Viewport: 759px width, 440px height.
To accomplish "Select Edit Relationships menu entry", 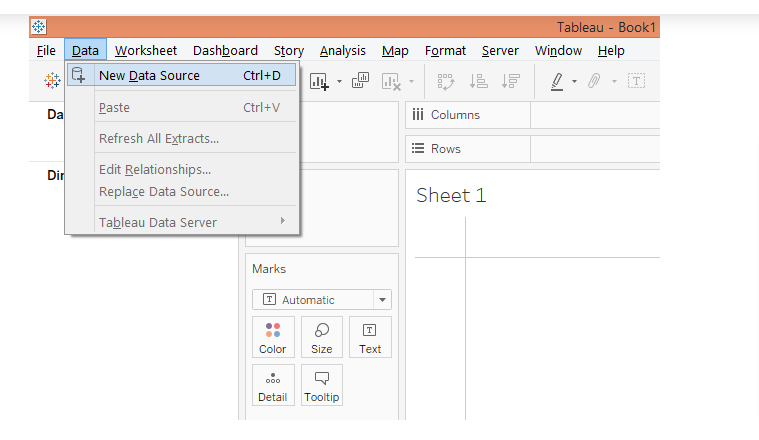I will coord(182,169).
